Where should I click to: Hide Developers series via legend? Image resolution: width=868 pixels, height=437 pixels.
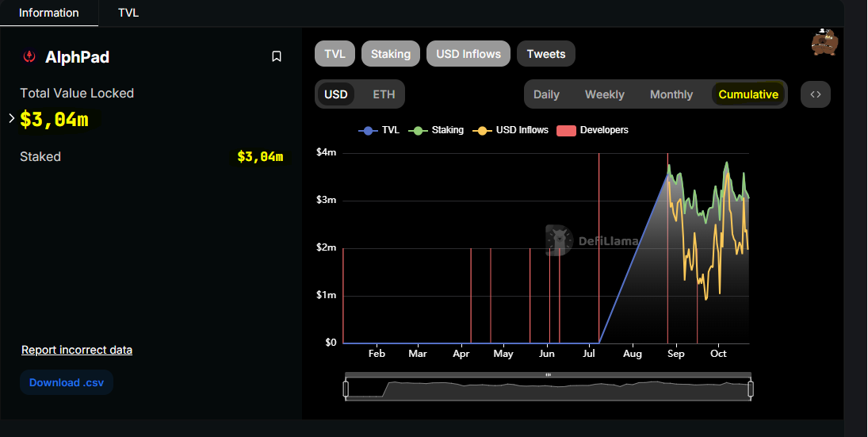[592, 130]
